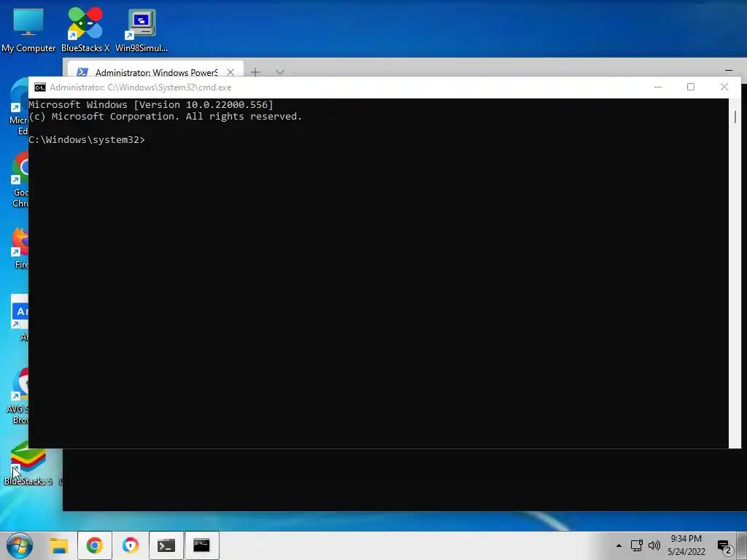Open My Computer desktop icon
The image size is (747, 560).
click(28, 29)
